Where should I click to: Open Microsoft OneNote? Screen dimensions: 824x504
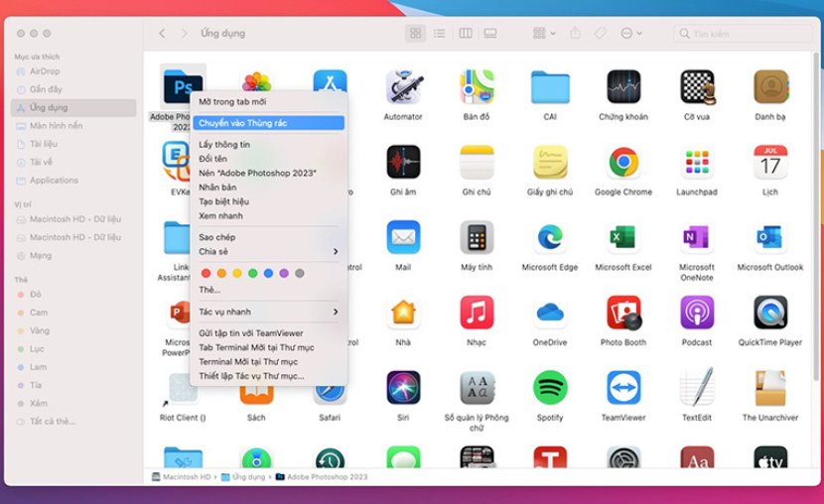[697, 237]
